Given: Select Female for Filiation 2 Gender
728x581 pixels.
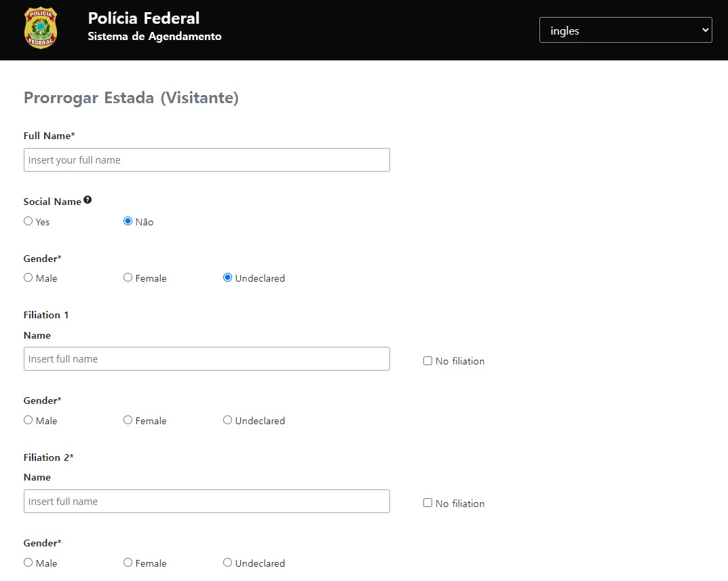Looking at the screenshot, I should click(x=128, y=563).
